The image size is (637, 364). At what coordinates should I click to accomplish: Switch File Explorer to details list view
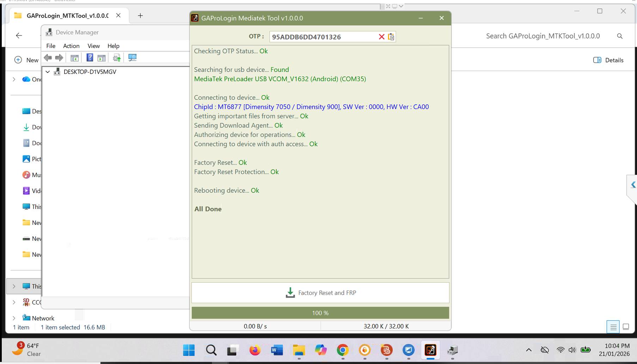click(613, 327)
